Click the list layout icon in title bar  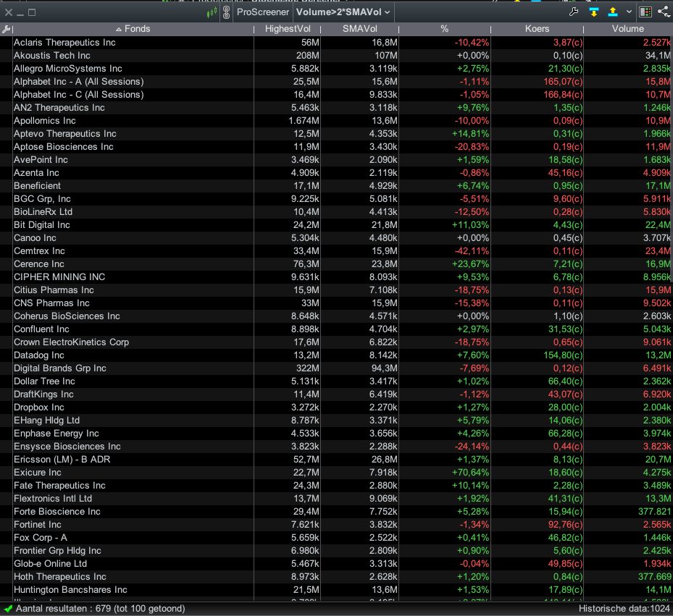pos(645,12)
